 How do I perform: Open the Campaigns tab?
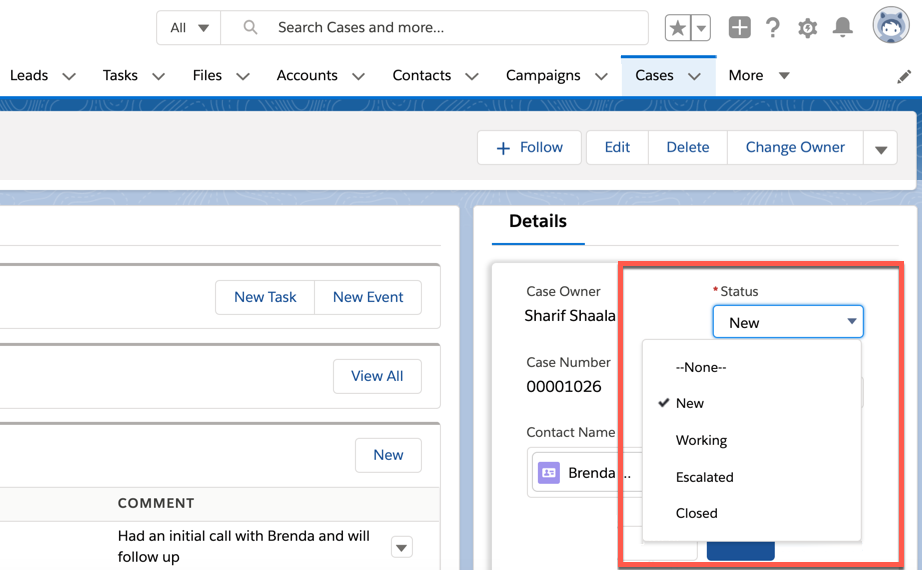point(543,76)
